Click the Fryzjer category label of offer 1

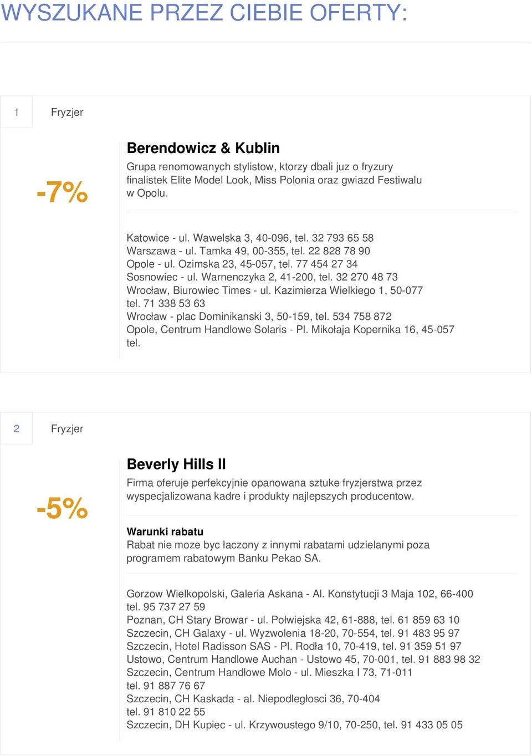(x=67, y=112)
